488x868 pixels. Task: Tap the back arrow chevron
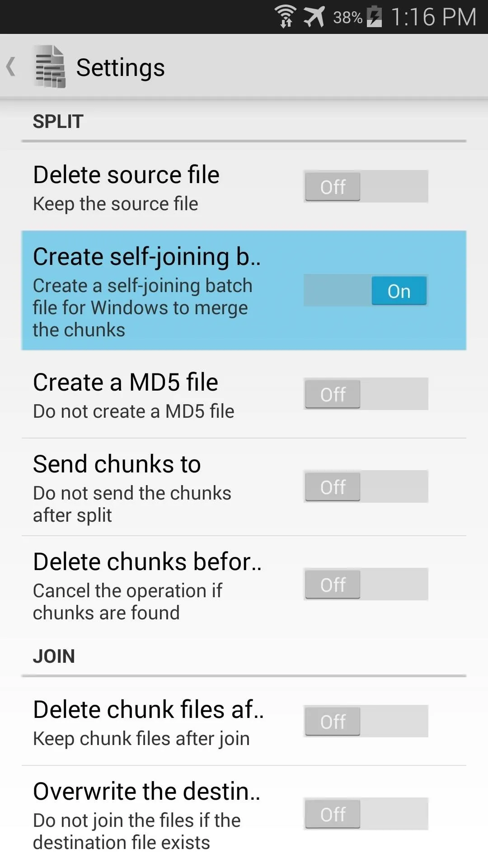11,66
